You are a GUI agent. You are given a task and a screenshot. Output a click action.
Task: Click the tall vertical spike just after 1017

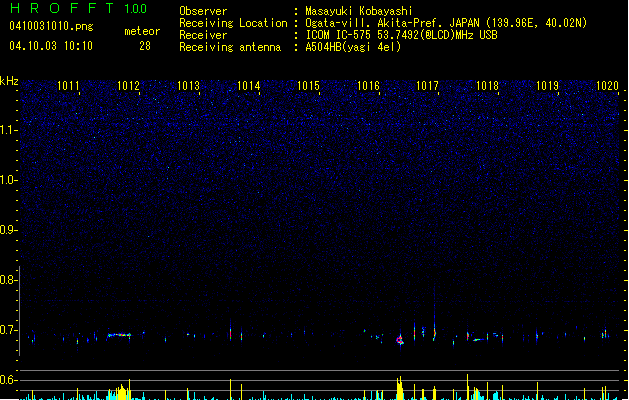(x=434, y=311)
